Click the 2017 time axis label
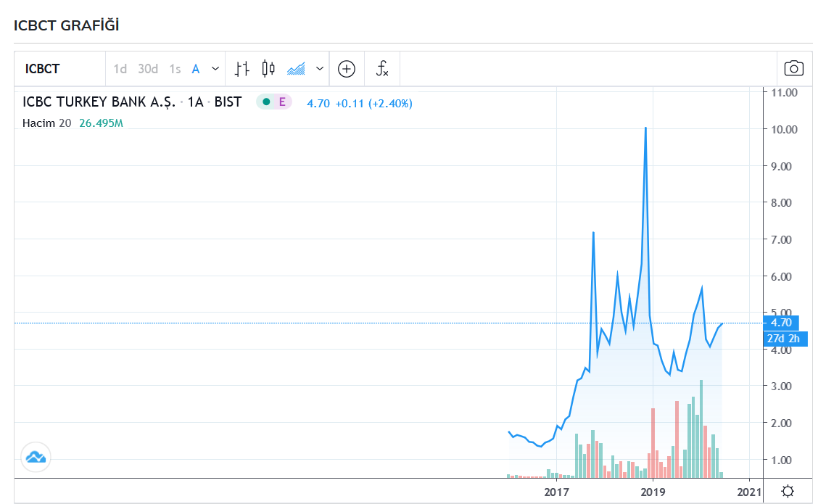The height and width of the screenshot is (504, 826). pos(557,492)
